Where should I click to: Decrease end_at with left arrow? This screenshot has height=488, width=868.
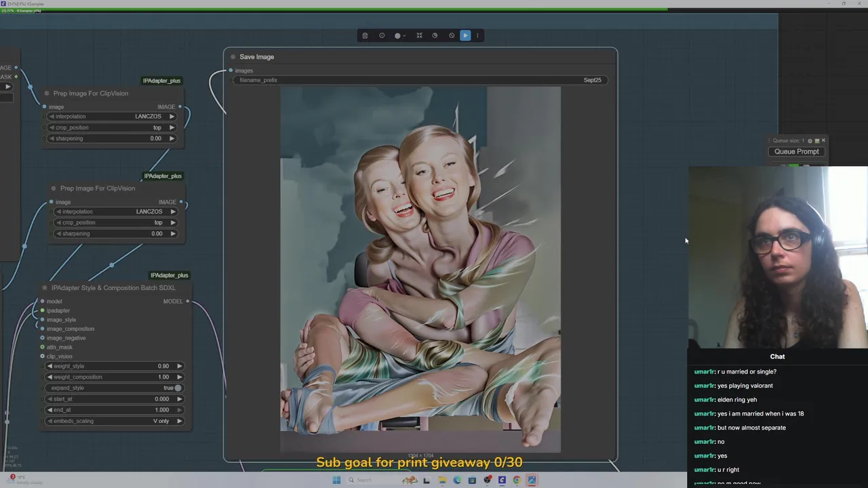50,410
